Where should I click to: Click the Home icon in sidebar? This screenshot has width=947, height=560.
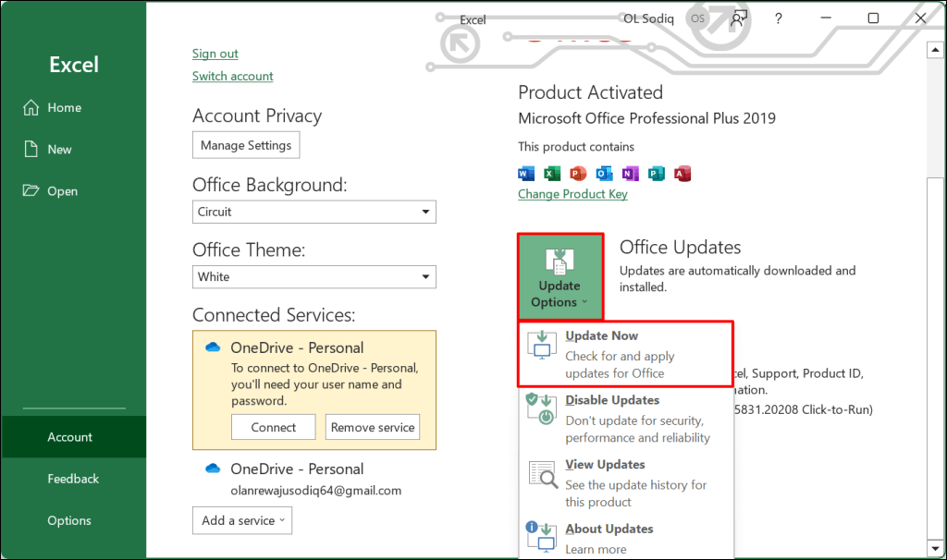pyautogui.click(x=31, y=107)
